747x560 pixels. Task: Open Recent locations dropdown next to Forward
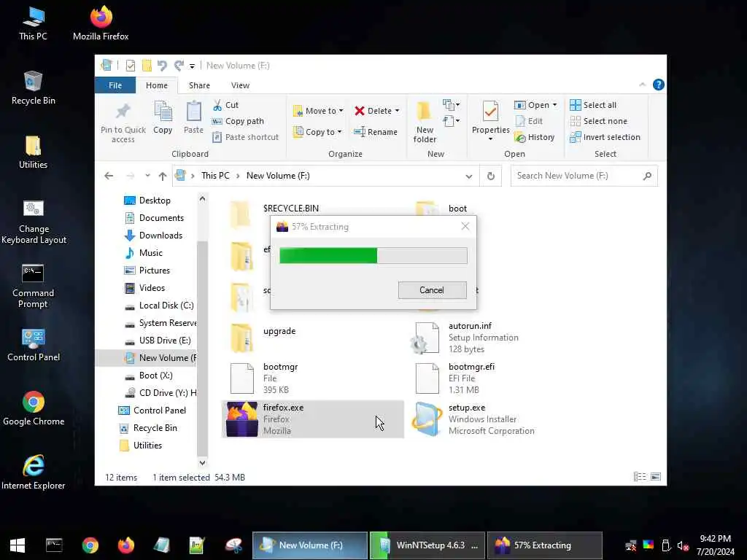(x=147, y=176)
